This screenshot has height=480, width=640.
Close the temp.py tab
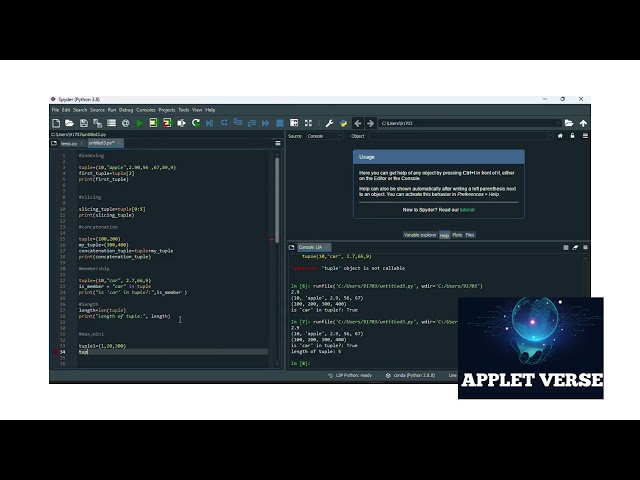[82, 144]
